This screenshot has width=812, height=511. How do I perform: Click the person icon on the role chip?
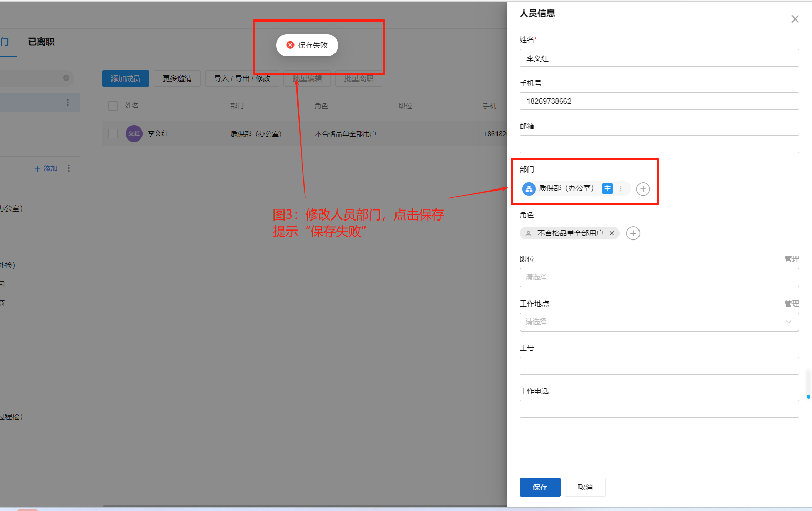click(x=529, y=233)
